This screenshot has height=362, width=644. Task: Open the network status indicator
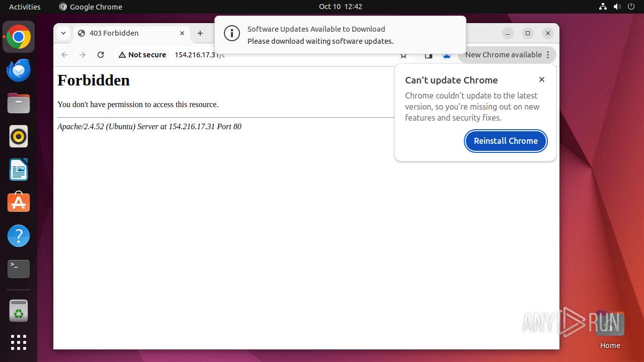603,7
